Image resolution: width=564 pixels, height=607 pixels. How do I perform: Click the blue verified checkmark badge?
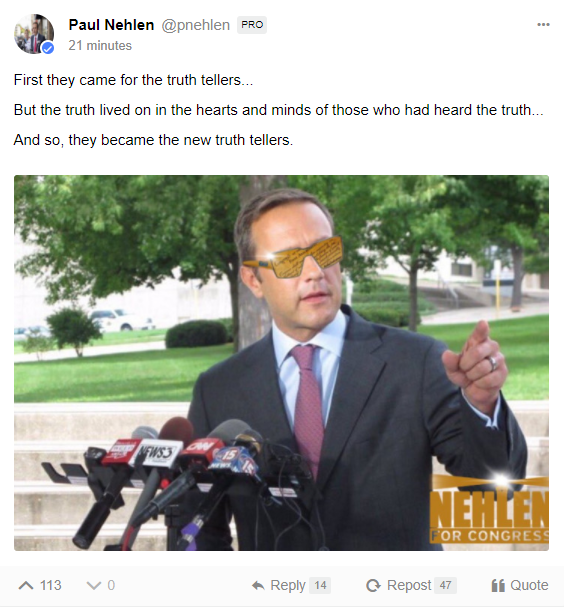(48, 48)
